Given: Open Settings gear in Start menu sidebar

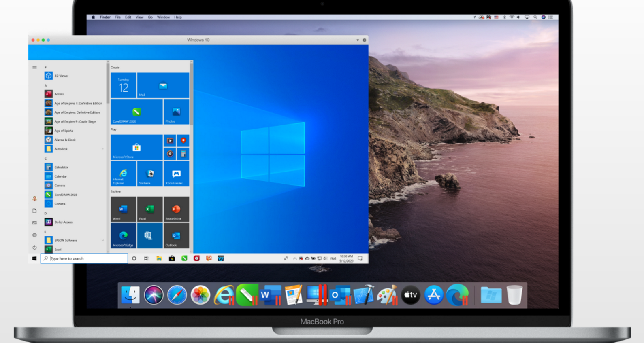Looking at the screenshot, I should pos(34,235).
